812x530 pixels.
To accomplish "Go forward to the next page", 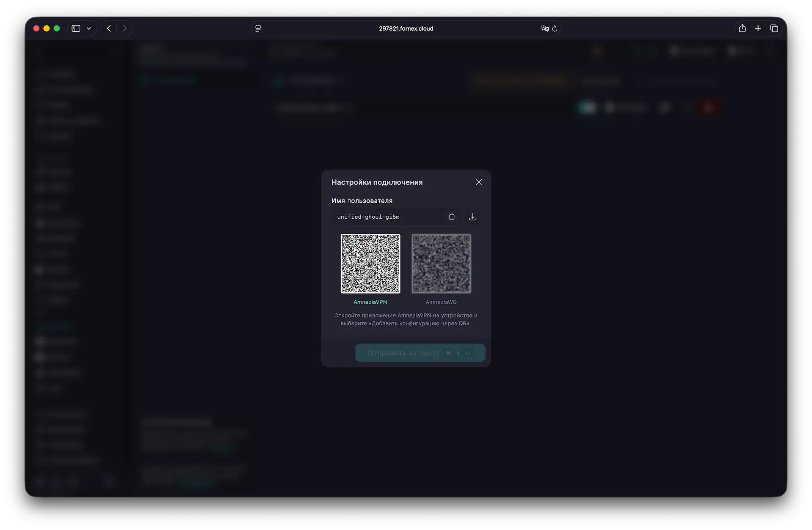I will (124, 28).
